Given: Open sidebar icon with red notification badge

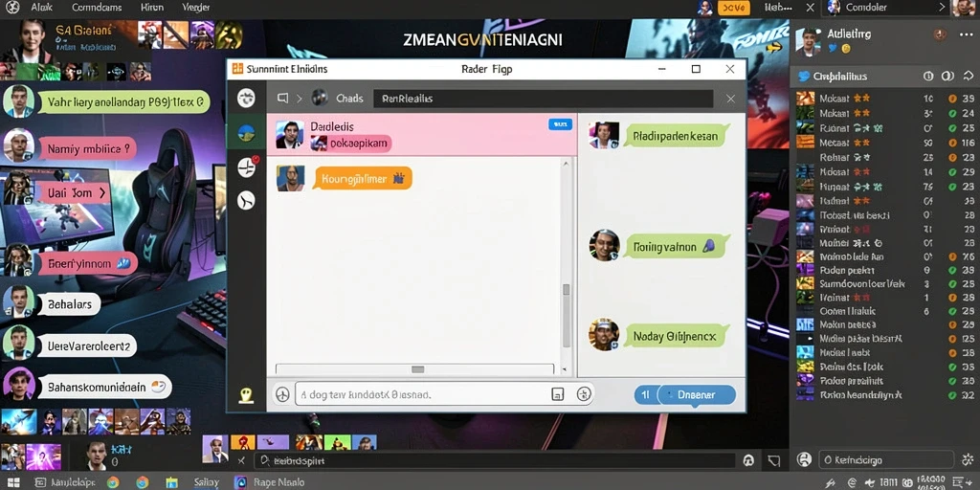Looking at the screenshot, I should coord(247,167).
